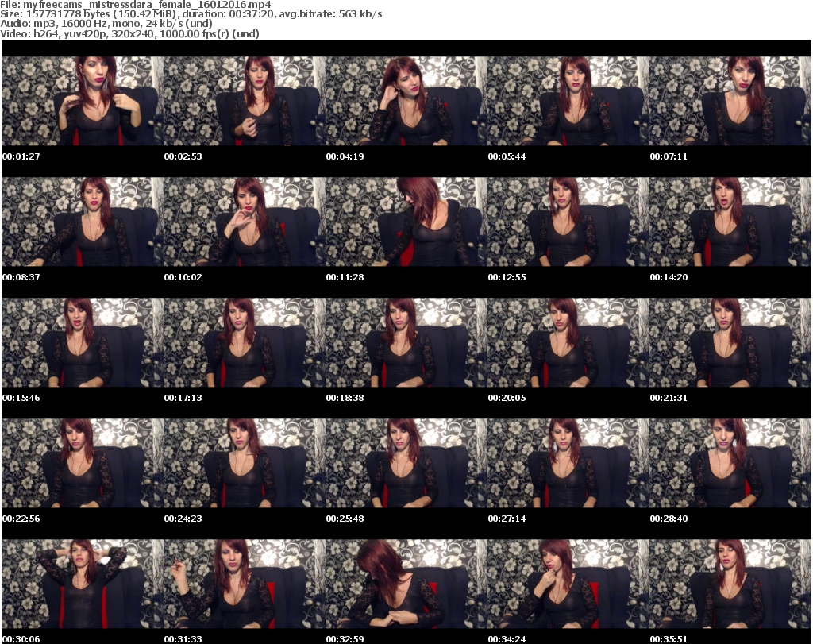Select the thumbnail above timestamp 00:21:31
The image size is (813, 644).
(x=730, y=343)
